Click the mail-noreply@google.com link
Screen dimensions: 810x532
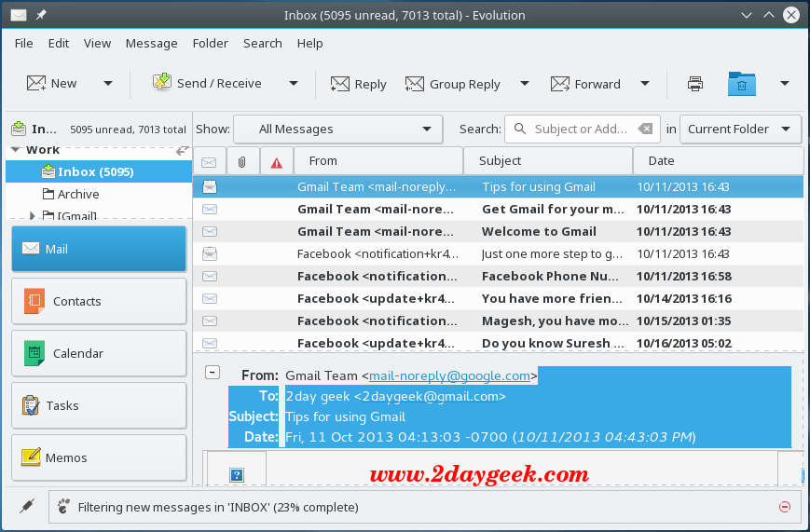449,375
